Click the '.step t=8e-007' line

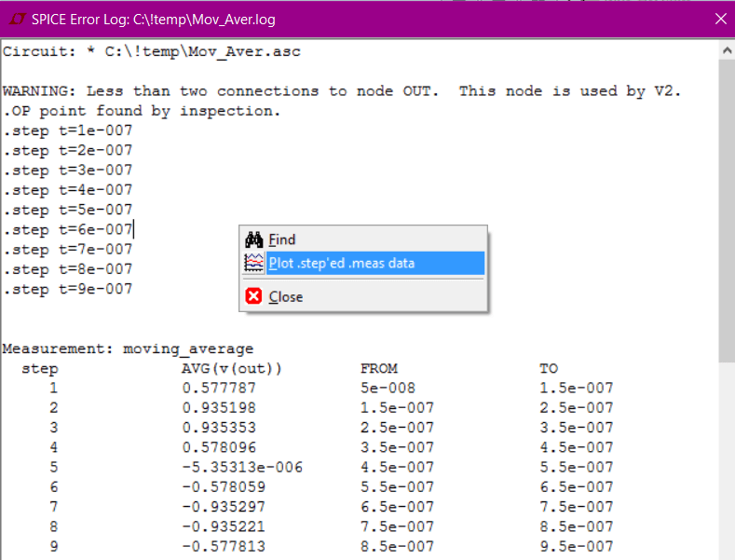point(68,269)
